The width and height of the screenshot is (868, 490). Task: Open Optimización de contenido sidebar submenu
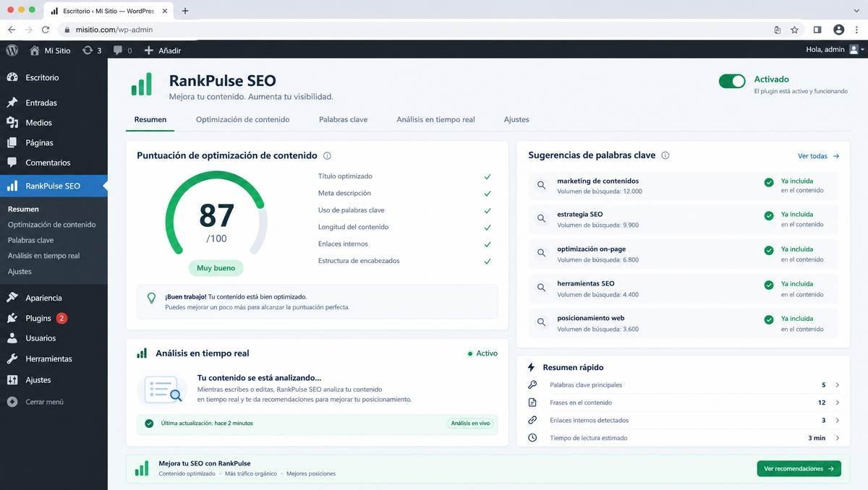pos(51,225)
